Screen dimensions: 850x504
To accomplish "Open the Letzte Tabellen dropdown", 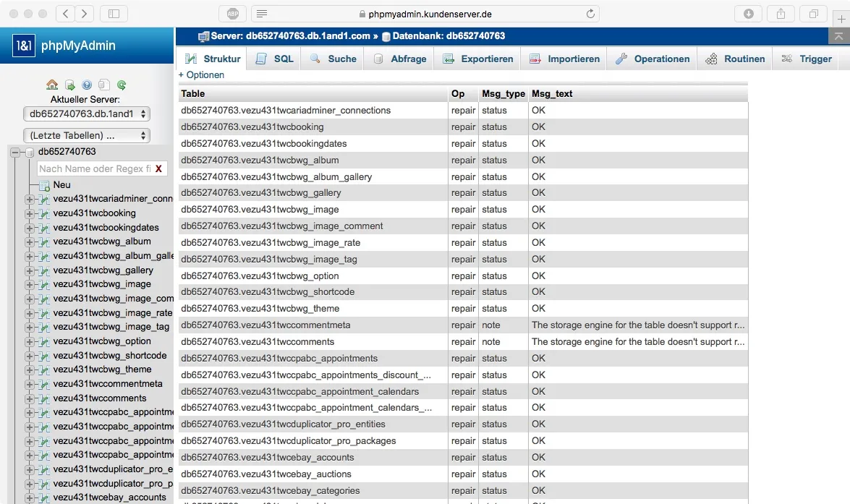I will (87, 135).
